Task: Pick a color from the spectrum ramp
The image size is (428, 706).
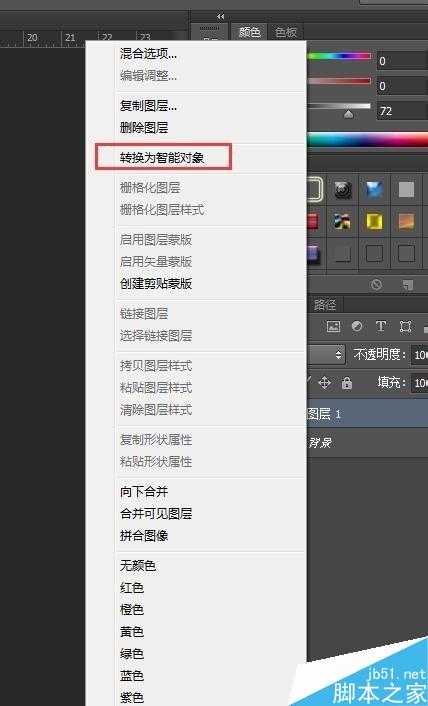Action: pos(368,140)
